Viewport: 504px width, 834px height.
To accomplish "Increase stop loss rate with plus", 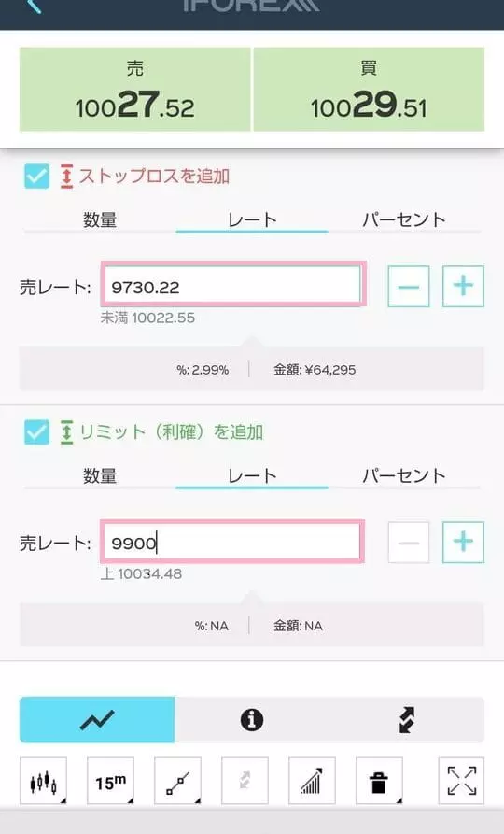I will coord(463,286).
